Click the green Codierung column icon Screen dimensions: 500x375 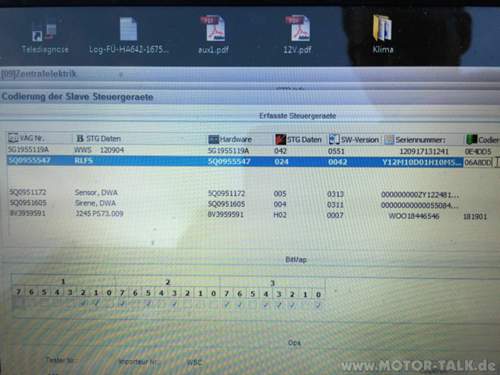click(472, 139)
